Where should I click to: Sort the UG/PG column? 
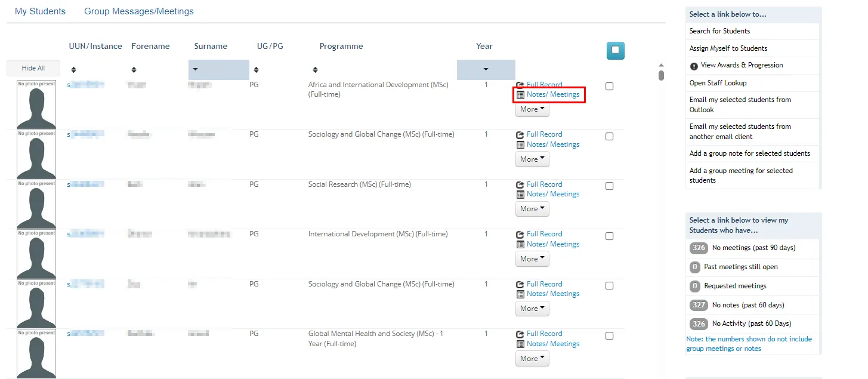[255, 69]
